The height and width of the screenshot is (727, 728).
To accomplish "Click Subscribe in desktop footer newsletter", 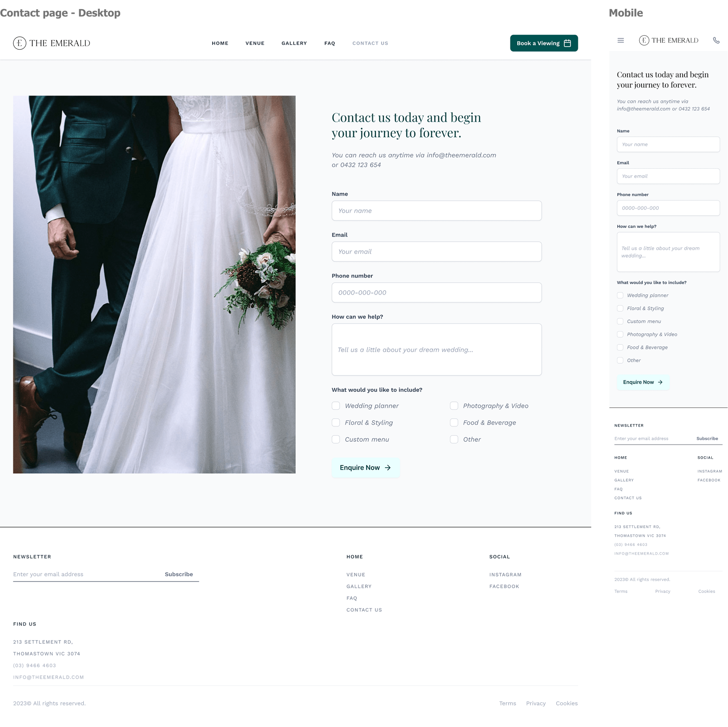I will coord(179,574).
